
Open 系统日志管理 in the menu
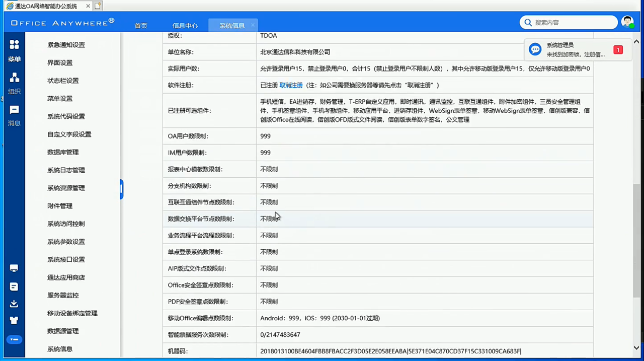[x=66, y=170]
